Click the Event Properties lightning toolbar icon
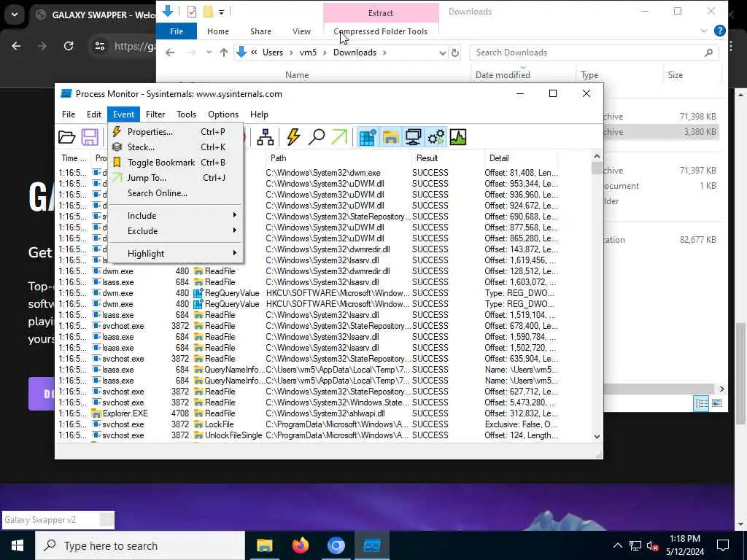This screenshot has height=560, width=747. pyautogui.click(x=293, y=137)
